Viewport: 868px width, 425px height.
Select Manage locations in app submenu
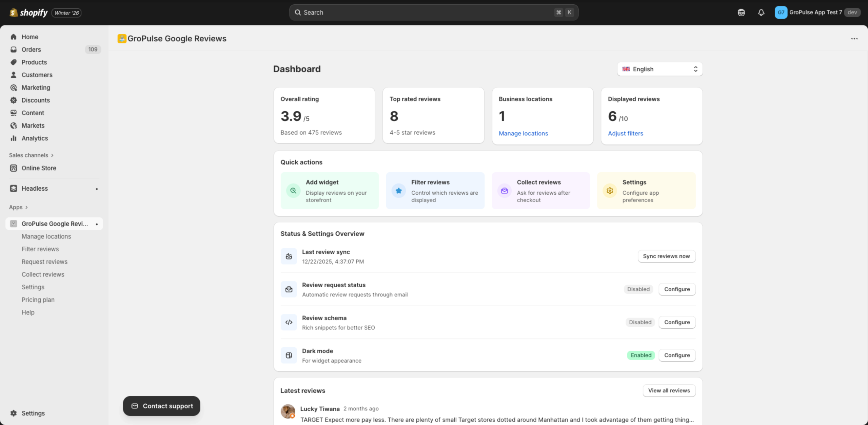point(46,236)
